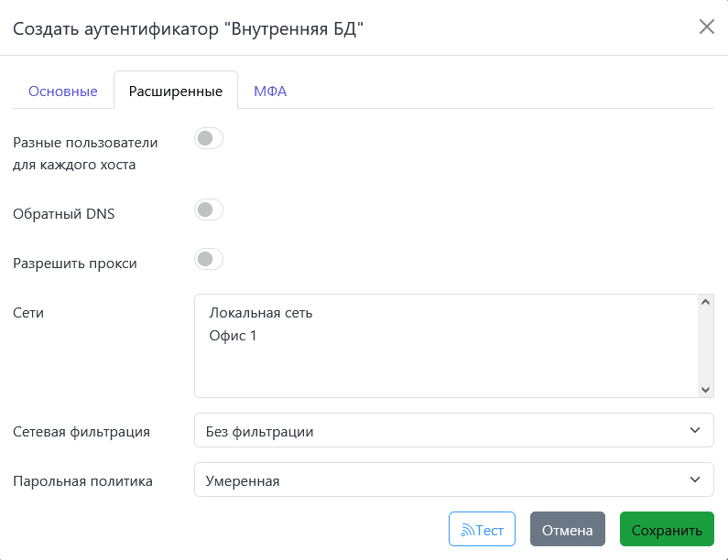The width and height of the screenshot is (728, 560).
Task: Click chevron arrow of Без фильтрации select
Action: pyautogui.click(x=694, y=431)
